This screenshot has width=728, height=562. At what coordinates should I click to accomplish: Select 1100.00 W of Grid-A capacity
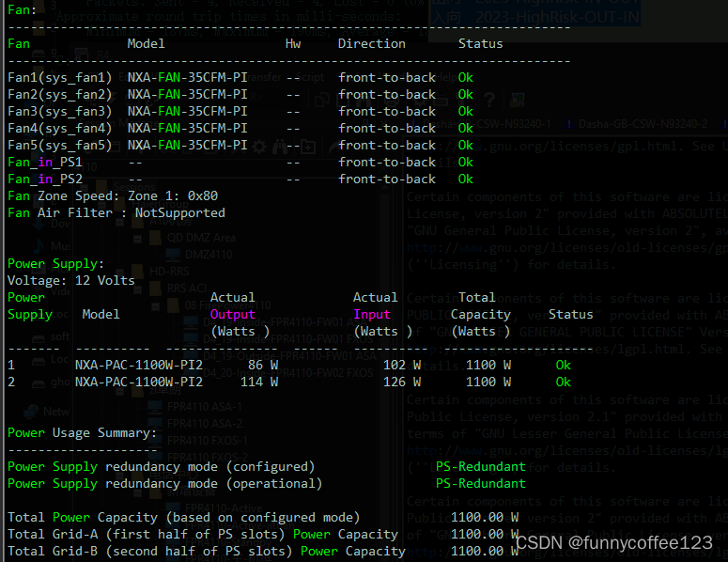tap(485, 534)
